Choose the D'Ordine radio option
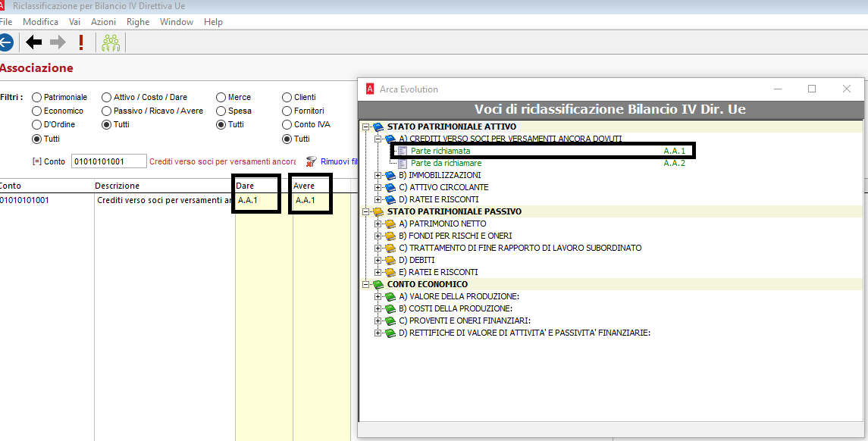The width and height of the screenshot is (868, 441). 37,125
